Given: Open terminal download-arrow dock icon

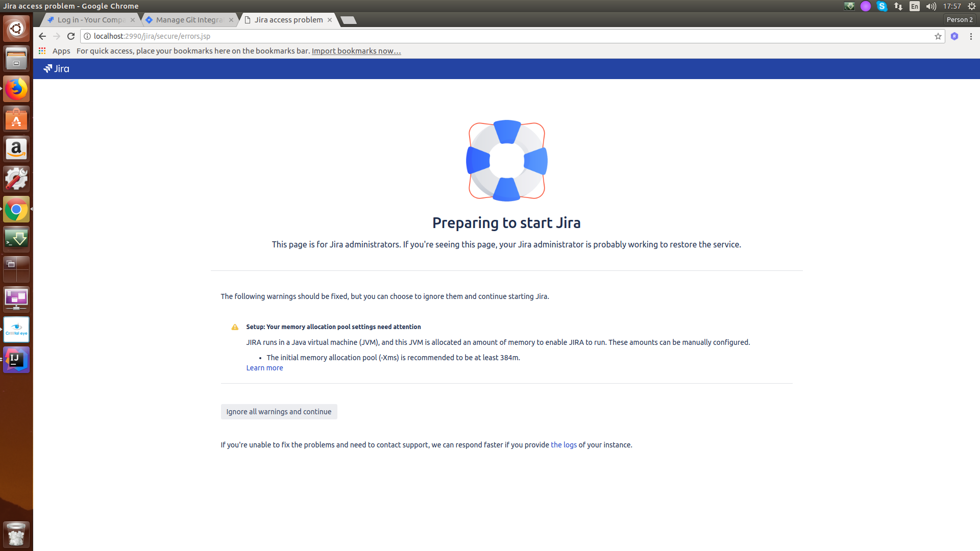Looking at the screenshot, I should point(16,239).
